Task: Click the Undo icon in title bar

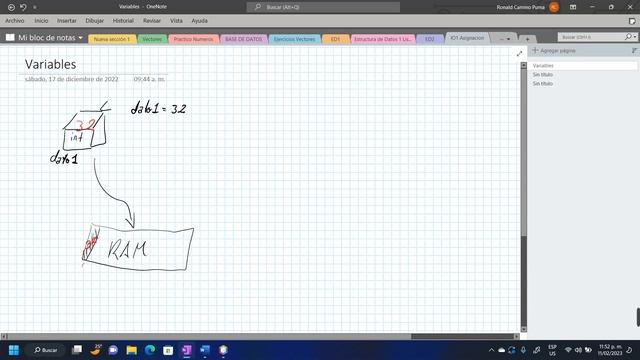Action: (x=23, y=7)
